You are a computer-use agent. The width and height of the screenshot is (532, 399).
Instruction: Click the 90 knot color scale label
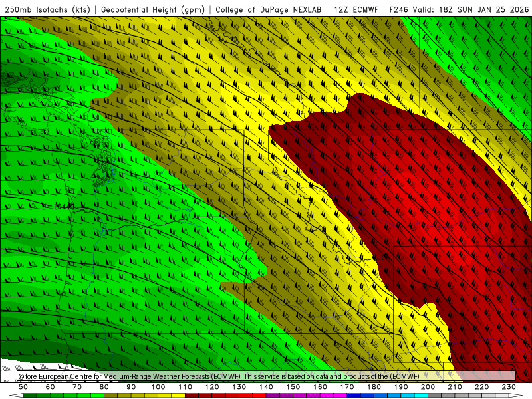click(x=131, y=387)
